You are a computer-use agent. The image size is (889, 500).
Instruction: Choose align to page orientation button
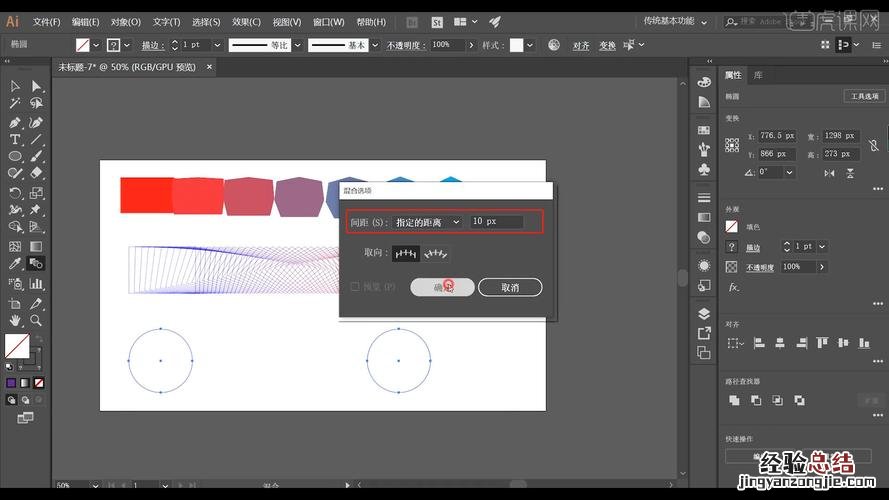405,254
